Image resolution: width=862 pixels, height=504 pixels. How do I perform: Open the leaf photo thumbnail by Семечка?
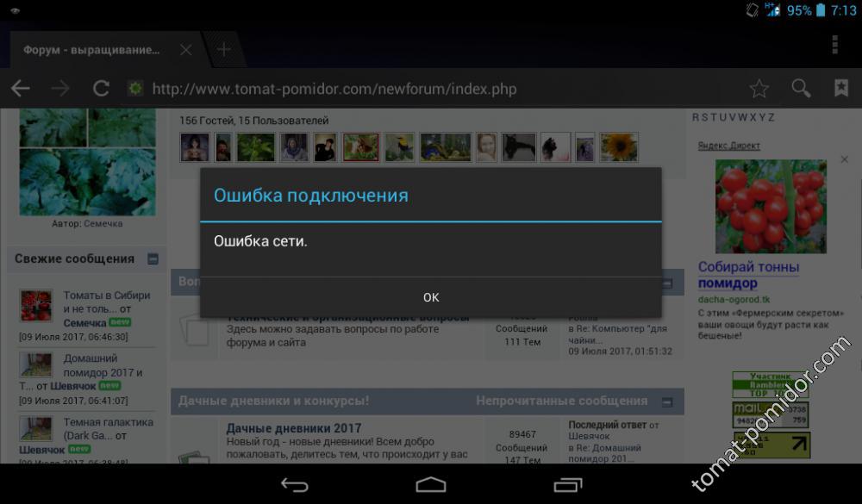coord(87,162)
